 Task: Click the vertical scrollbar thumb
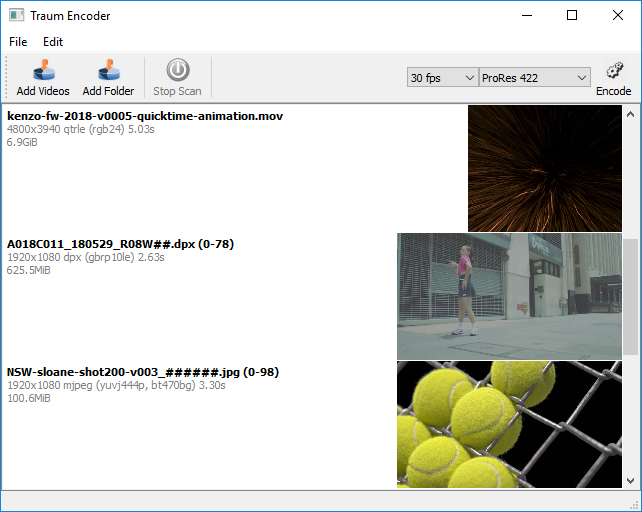631,297
